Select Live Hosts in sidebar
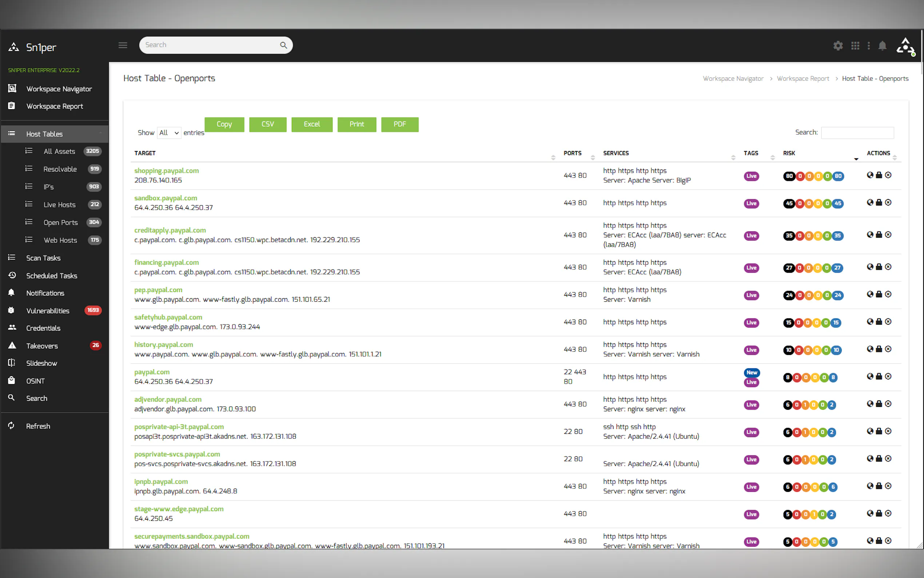This screenshot has height=578, width=924. tap(59, 205)
